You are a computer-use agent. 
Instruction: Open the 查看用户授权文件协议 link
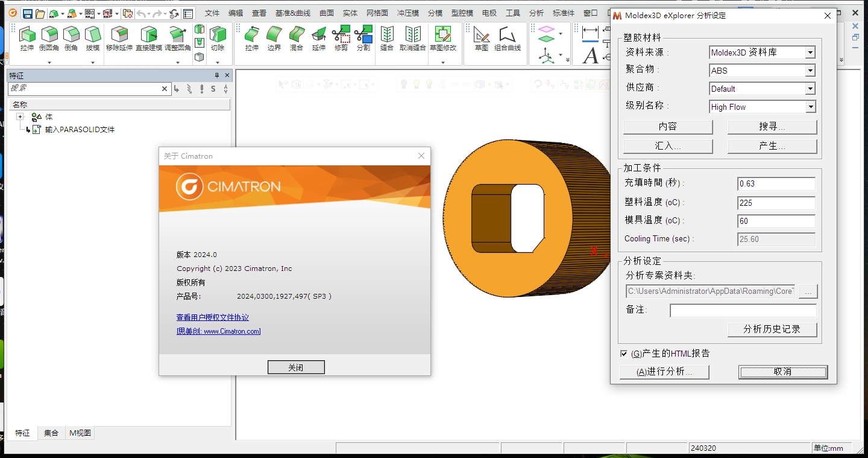tap(213, 317)
